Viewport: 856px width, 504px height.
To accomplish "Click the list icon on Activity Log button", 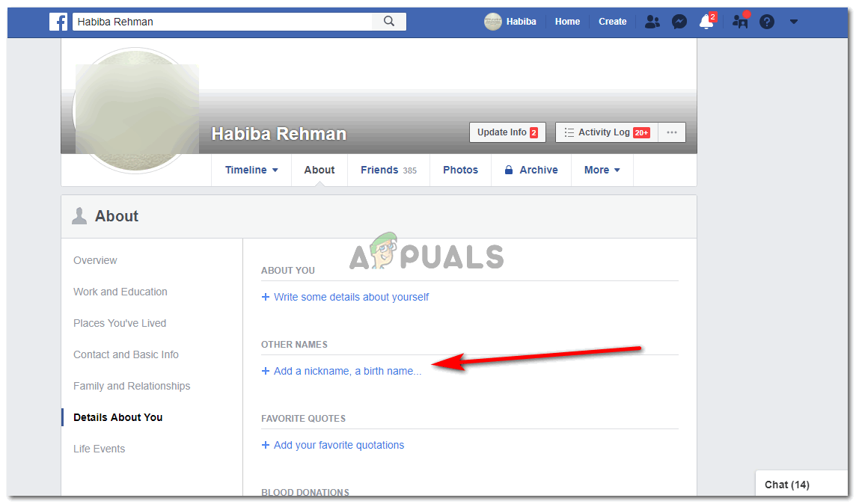I will pos(569,132).
